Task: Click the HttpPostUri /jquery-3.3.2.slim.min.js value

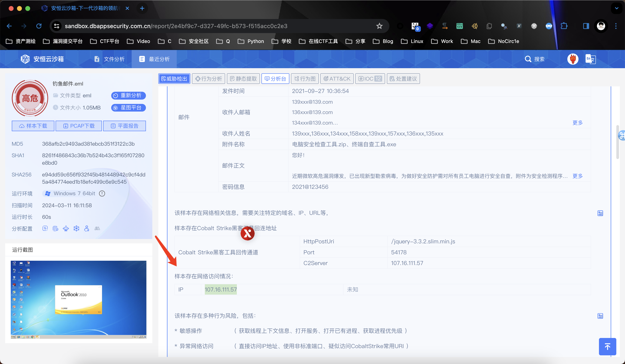Action: pyautogui.click(x=423, y=241)
